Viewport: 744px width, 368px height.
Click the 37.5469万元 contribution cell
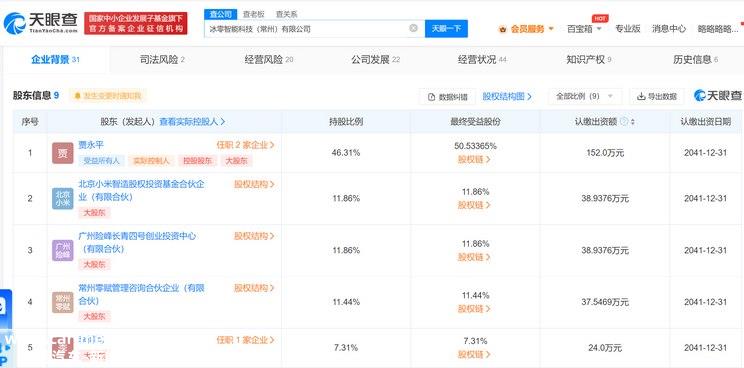coord(605,302)
